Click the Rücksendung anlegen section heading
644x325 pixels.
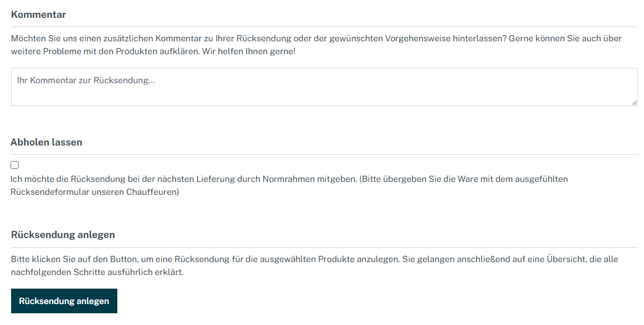coord(63,234)
